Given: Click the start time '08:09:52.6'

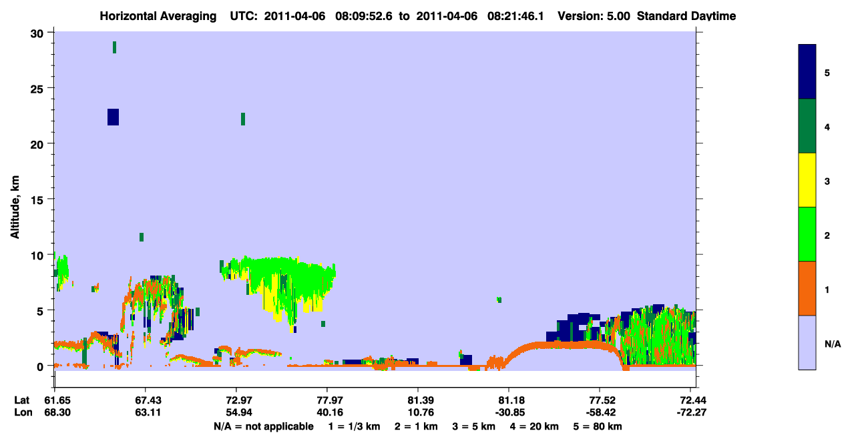Looking at the screenshot, I should coord(363,16).
